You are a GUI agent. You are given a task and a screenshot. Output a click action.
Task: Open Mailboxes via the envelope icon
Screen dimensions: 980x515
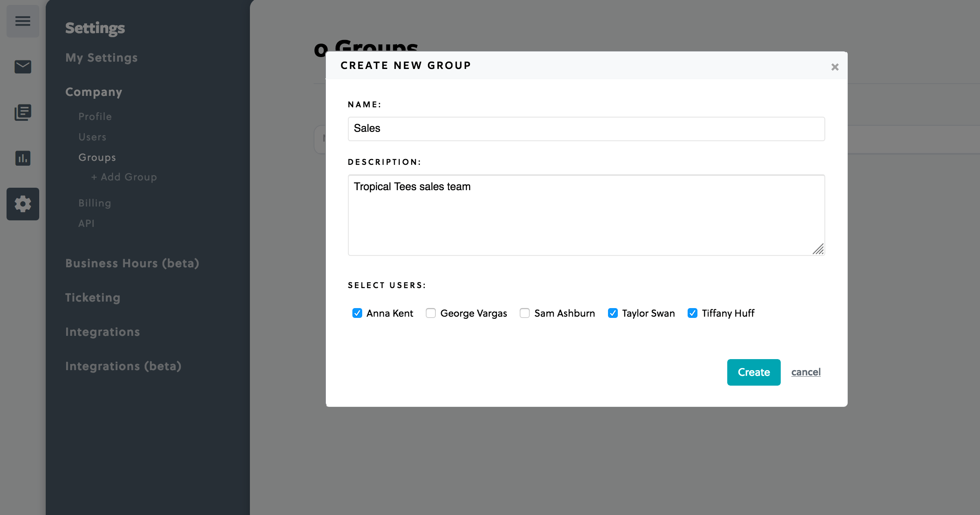coord(22,67)
